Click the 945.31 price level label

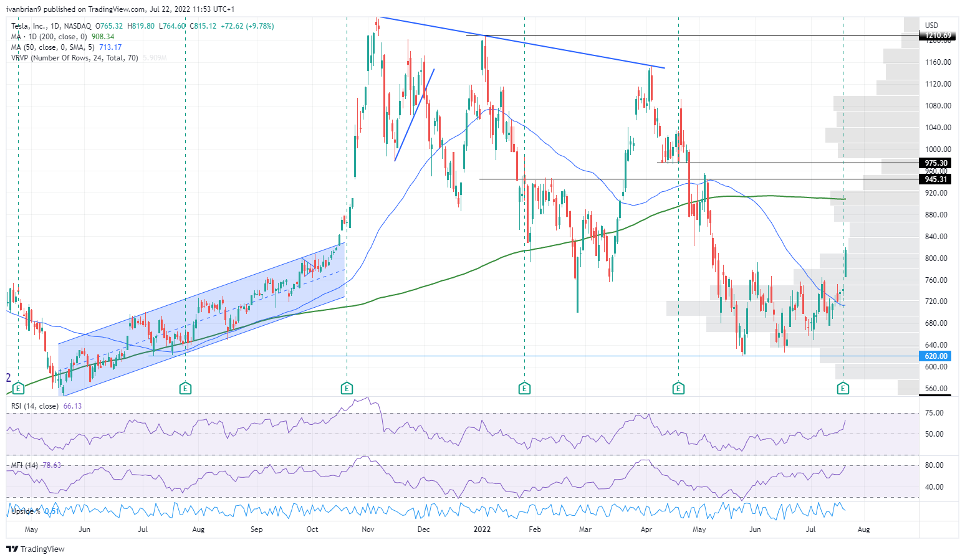pyautogui.click(x=935, y=179)
